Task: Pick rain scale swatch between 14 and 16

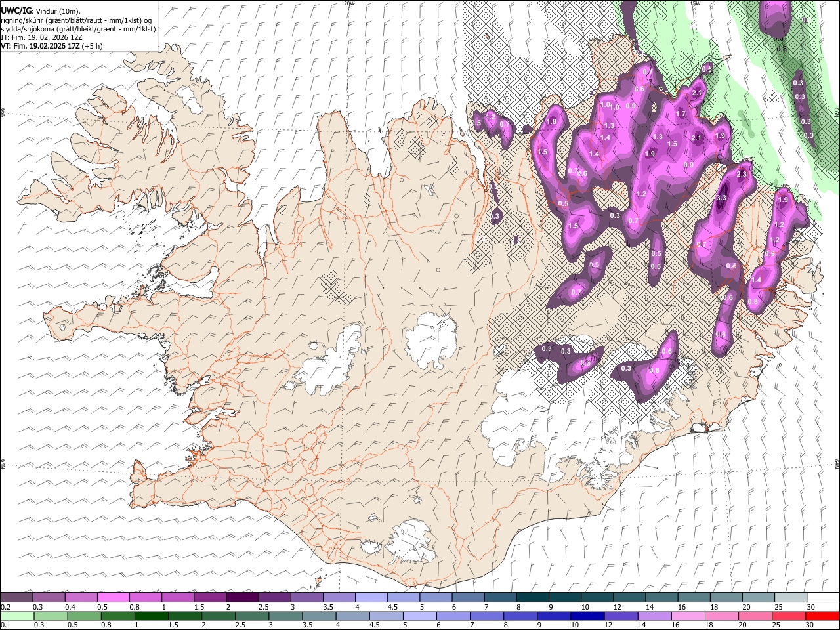Action: 654,617
